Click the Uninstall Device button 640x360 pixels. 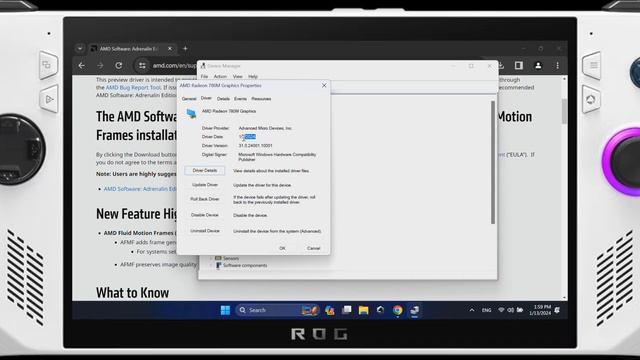[204, 231]
